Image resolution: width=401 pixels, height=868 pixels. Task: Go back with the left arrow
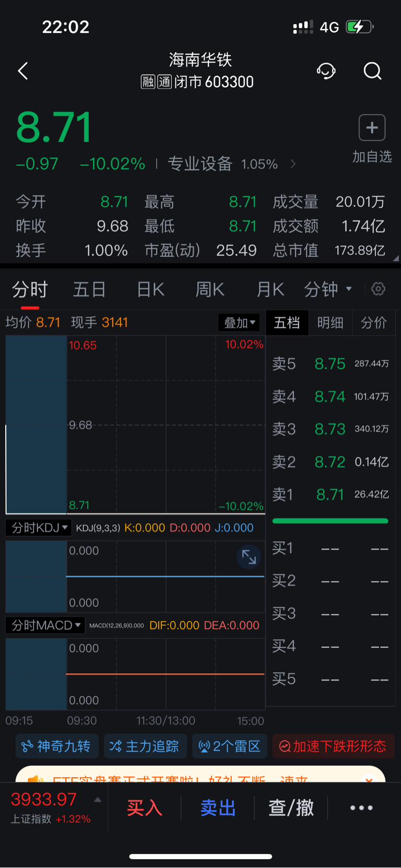tap(23, 71)
